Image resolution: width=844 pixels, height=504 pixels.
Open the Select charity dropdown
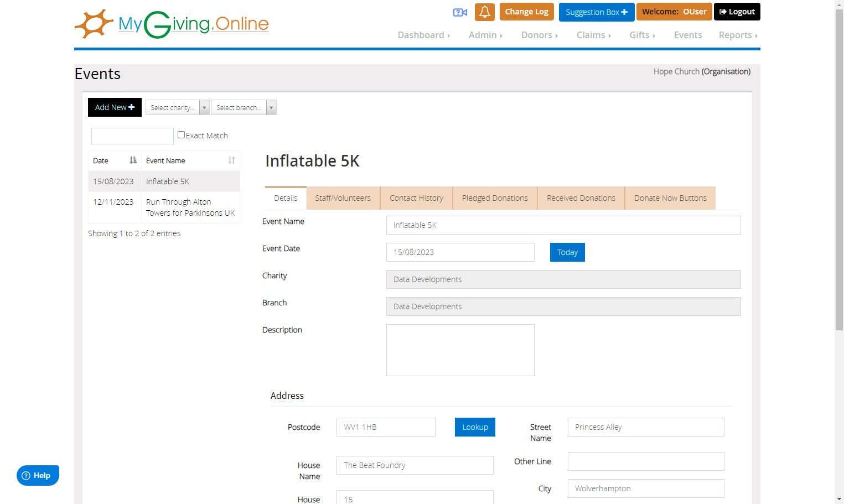pyautogui.click(x=177, y=107)
